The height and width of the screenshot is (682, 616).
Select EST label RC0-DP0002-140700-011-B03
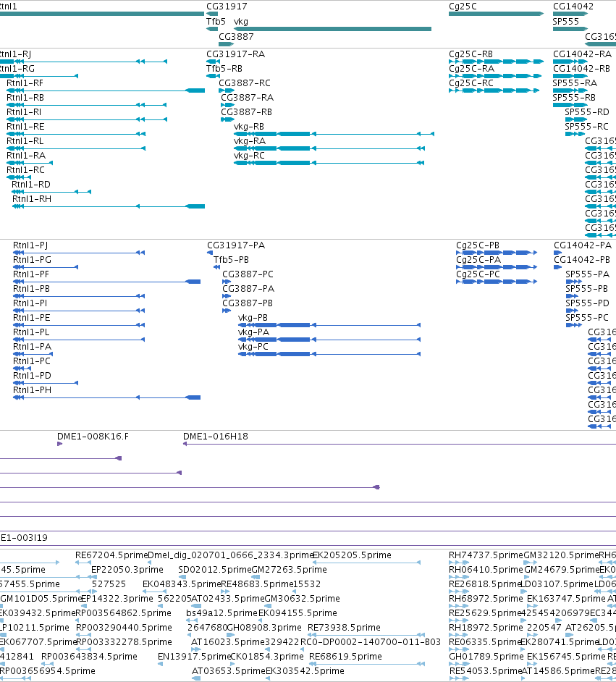(x=371, y=642)
